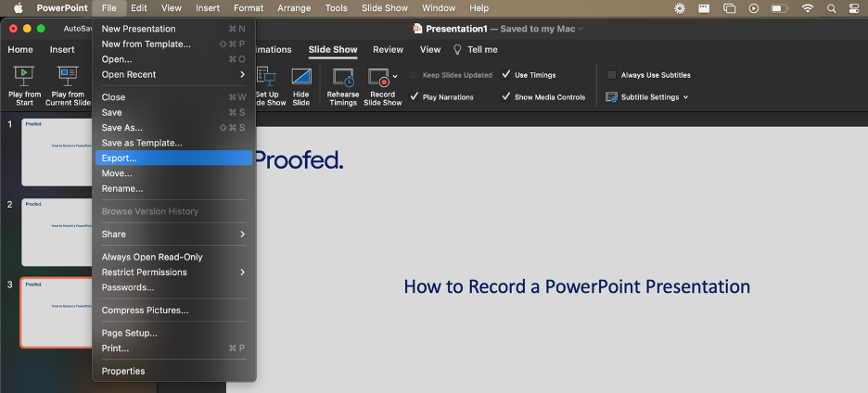Enable Always Use Subtitles checkbox
Image resolution: width=868 pixels, height=393 pixels.
(612, 75)
